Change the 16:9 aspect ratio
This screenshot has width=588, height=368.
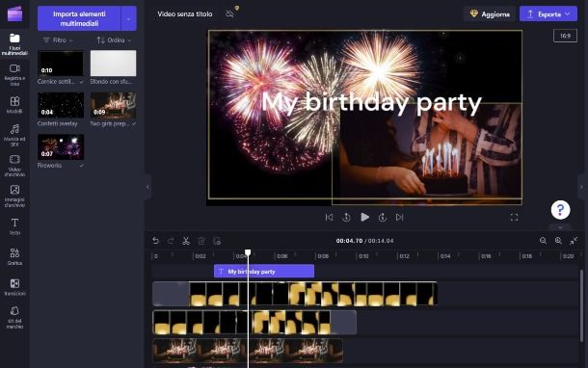coord(565,36)
